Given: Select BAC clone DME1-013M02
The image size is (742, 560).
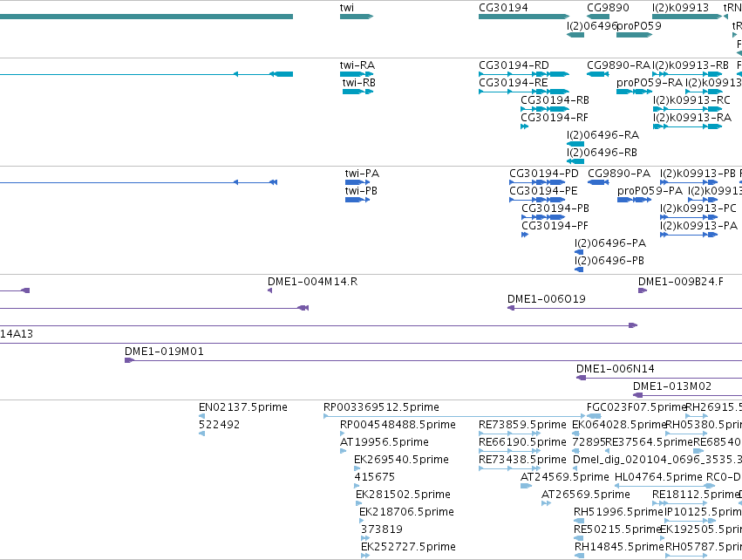Looking at the screenshot, I should click(x=687, y=395).
